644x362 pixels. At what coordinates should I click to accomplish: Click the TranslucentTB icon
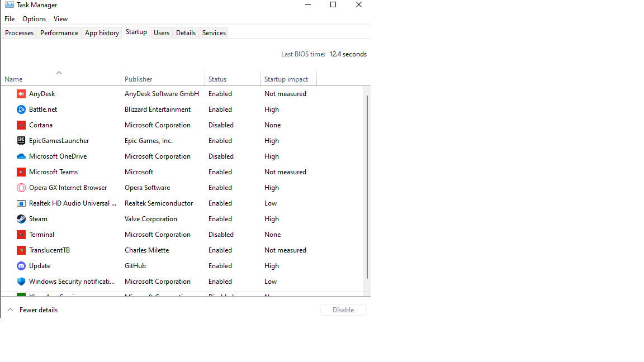[21, 250]
